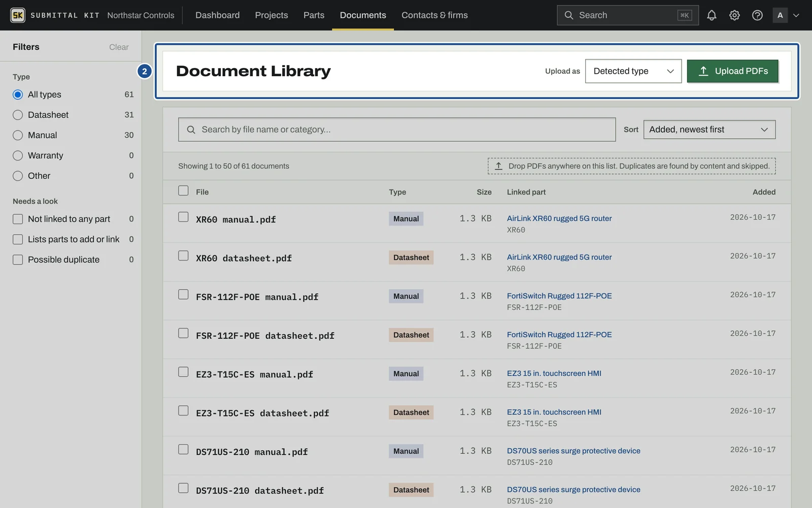
Task: Check the XR60 datasheet.pdf row
Action: 183,256
